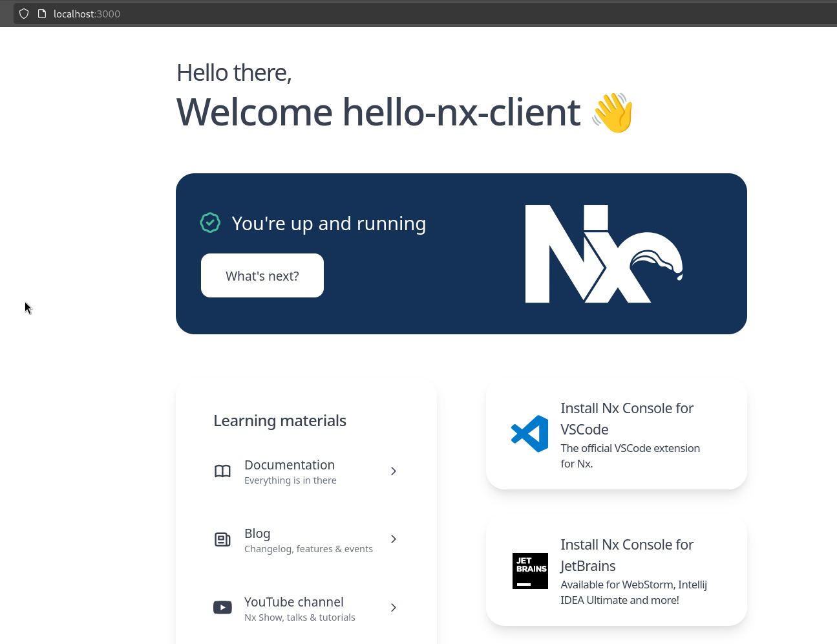The image size is (837, 644).
Task: Open Install Nx Console for VSCode card
Action: point(617,435)
